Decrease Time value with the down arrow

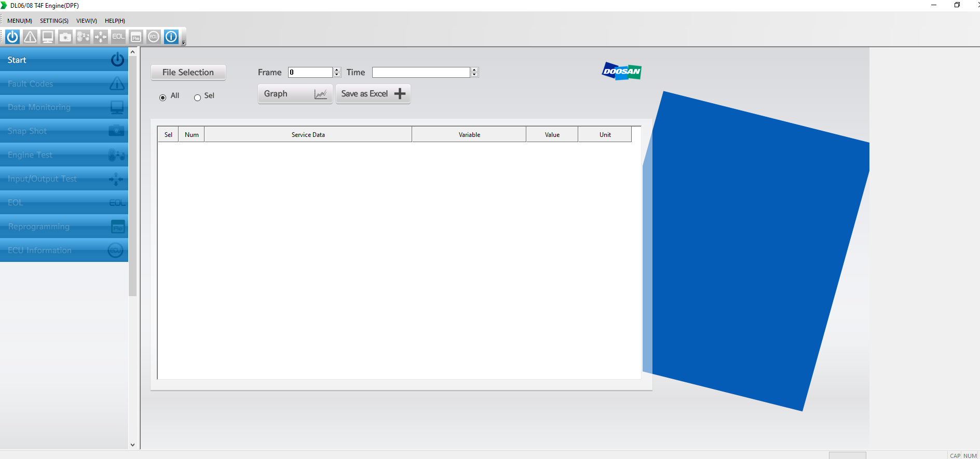point(474,75)
